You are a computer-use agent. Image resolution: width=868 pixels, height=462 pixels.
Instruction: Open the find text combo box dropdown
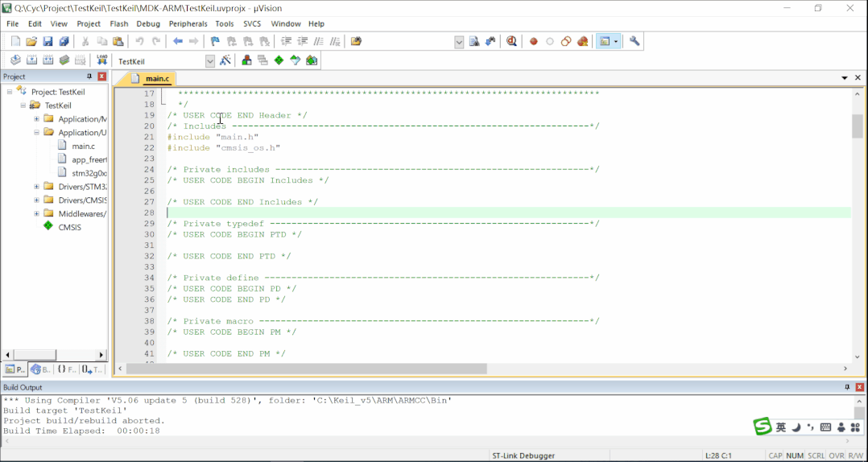point(460,42)
